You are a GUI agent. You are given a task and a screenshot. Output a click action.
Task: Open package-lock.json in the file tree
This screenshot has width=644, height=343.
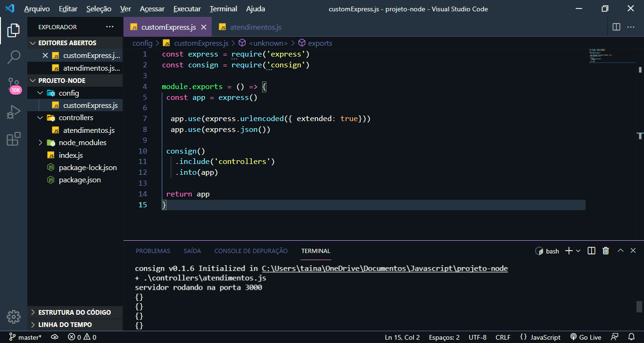point(75,168)
